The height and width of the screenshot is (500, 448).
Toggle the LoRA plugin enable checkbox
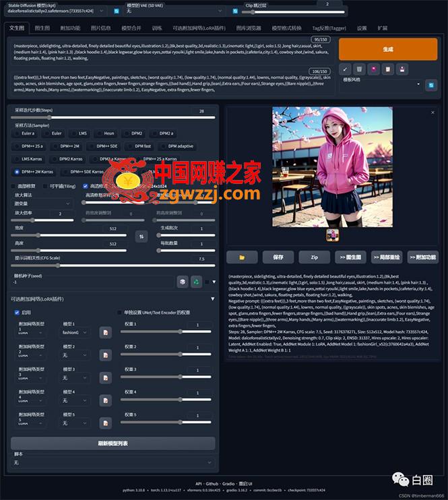click(17, 313)
